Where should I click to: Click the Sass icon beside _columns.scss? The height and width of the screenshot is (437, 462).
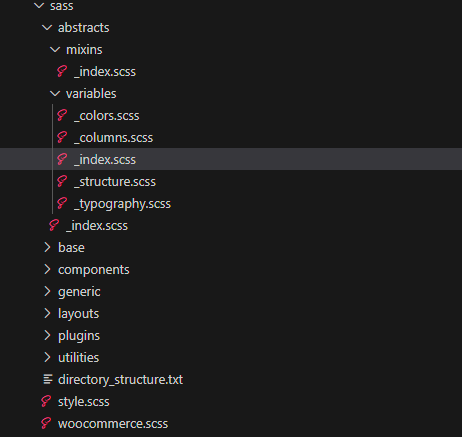tap(62, 137)
